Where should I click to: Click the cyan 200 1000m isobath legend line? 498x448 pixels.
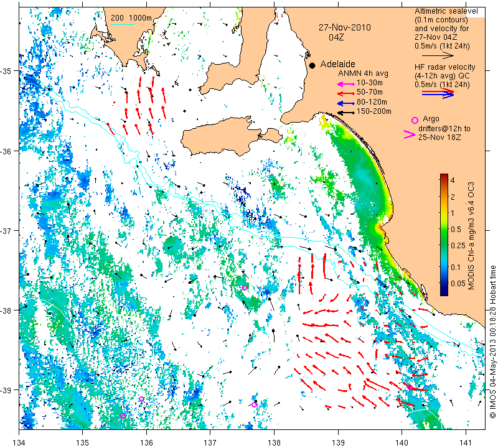coord(122,24)
